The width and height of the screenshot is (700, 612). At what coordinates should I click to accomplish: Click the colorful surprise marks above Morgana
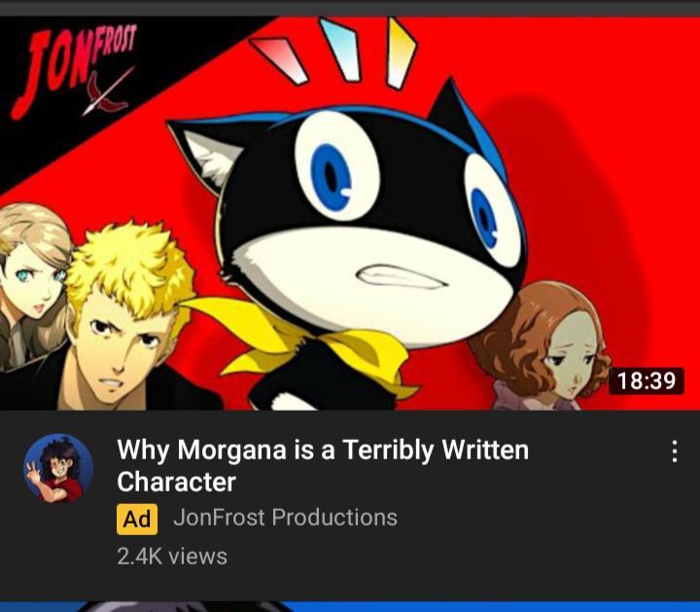[332, 53]
